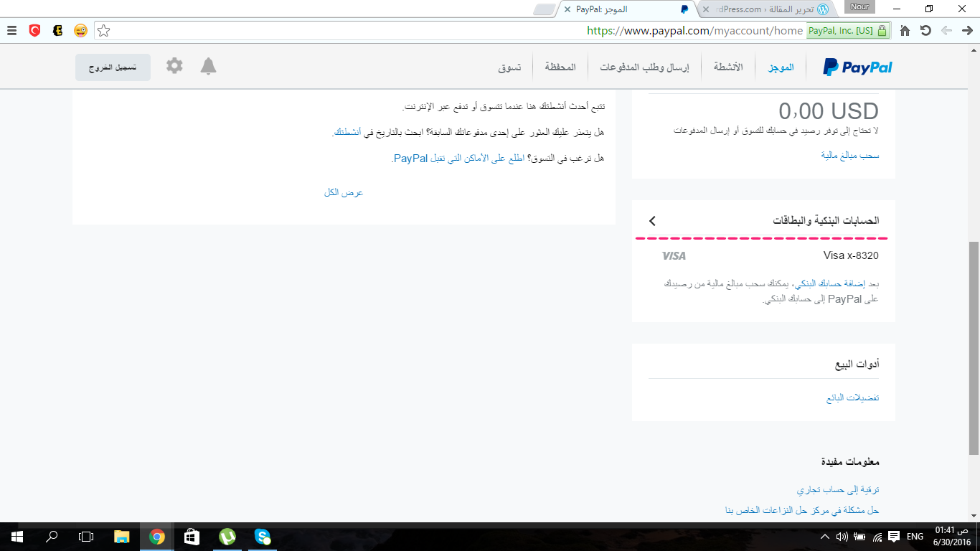Image resolution: width=980 pixels, height=551 pixels.
Task: Select the الأنشطة navigation item
Action: [x=728, y=67]
